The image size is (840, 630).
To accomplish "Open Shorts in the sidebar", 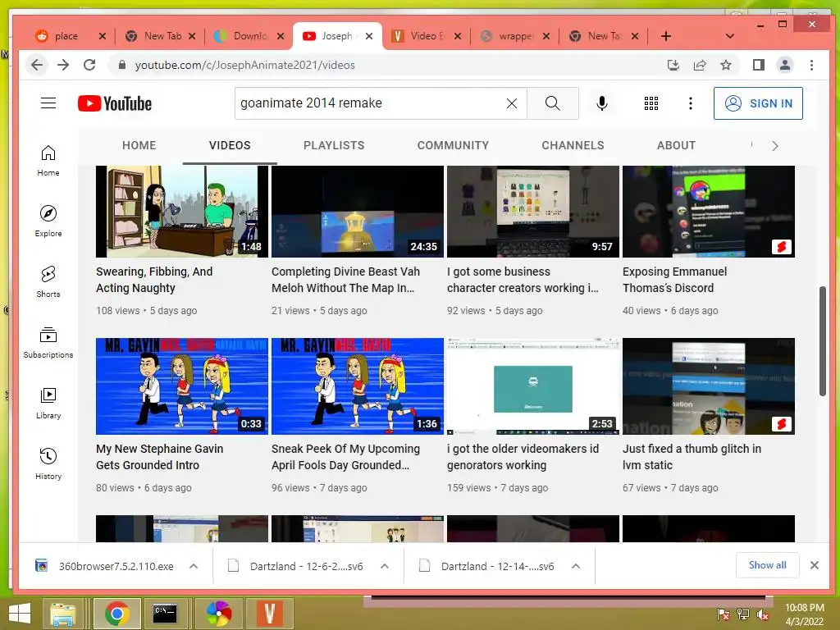I will pos(48,282).
